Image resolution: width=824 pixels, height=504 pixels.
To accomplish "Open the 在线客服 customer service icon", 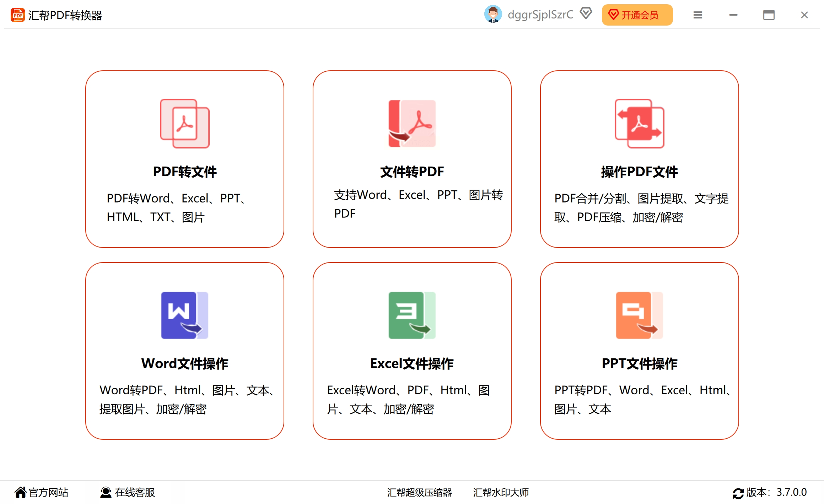I will pyautogui.click(x=105, y=492).
